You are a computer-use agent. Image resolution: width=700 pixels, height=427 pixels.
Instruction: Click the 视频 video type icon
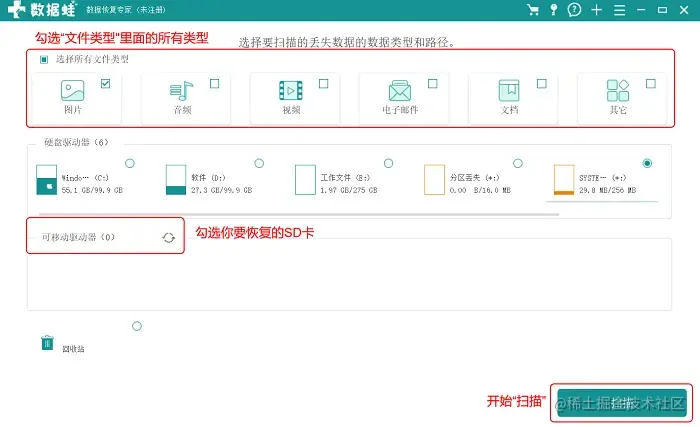click(291, 91)
